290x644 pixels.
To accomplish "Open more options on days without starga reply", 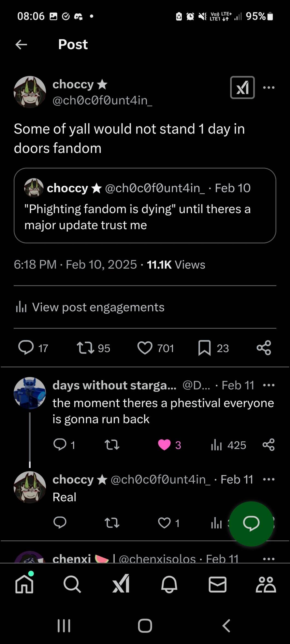I will point(269,385).
